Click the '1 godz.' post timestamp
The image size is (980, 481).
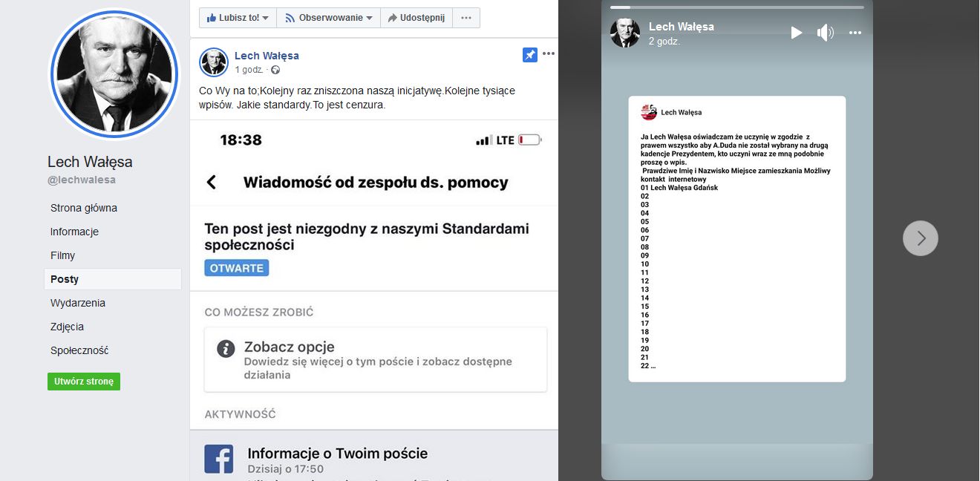249,70
